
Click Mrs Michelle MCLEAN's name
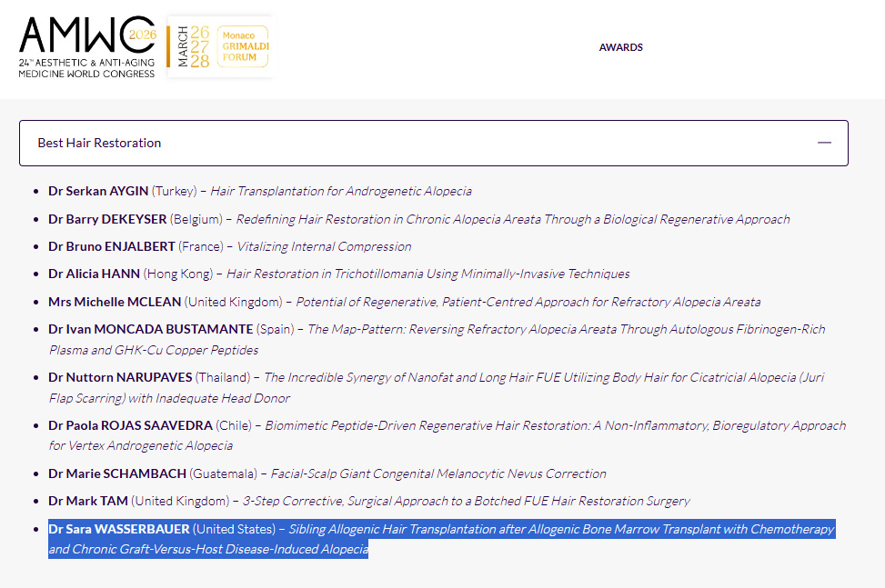tap(115, 302)
